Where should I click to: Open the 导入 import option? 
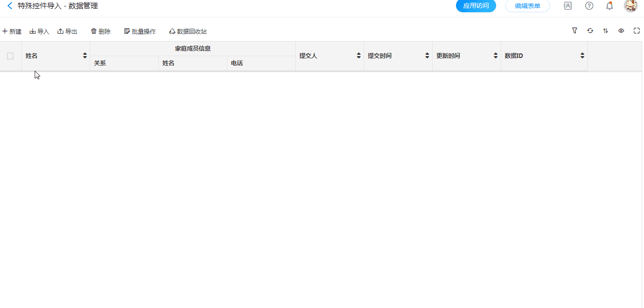pos(39,31)
